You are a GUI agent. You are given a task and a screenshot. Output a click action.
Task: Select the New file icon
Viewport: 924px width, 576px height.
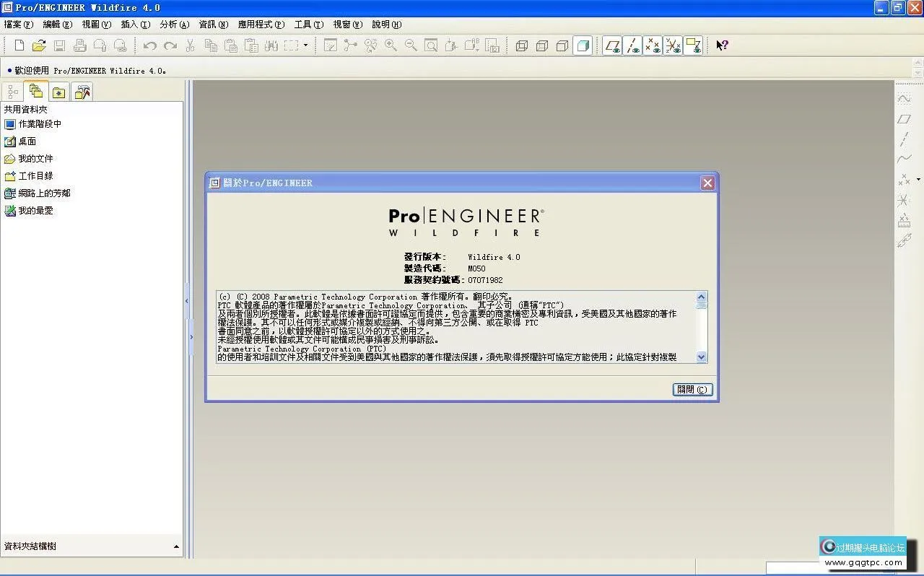[x=17, y=45]
